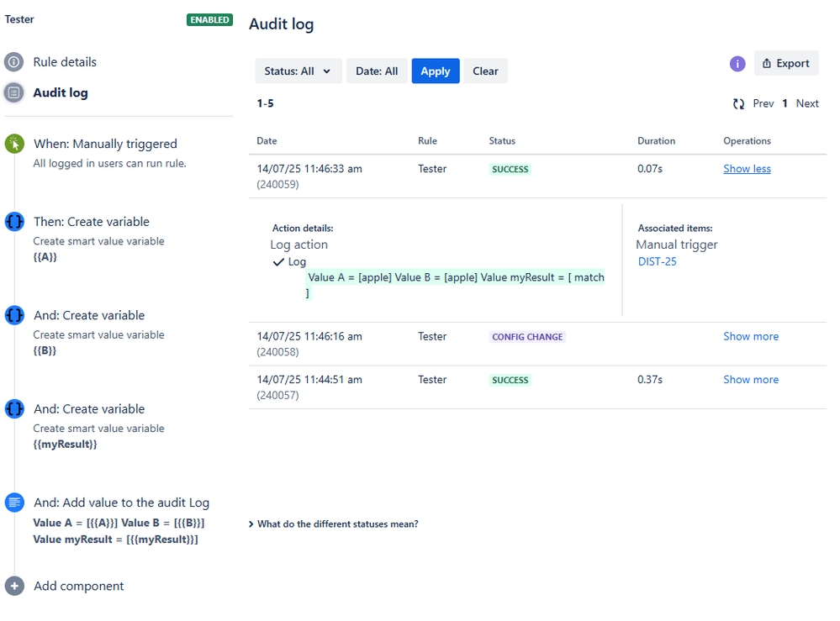Go to Next page
This screenshot has height=621, width=840.
click(x=806, y=104)
